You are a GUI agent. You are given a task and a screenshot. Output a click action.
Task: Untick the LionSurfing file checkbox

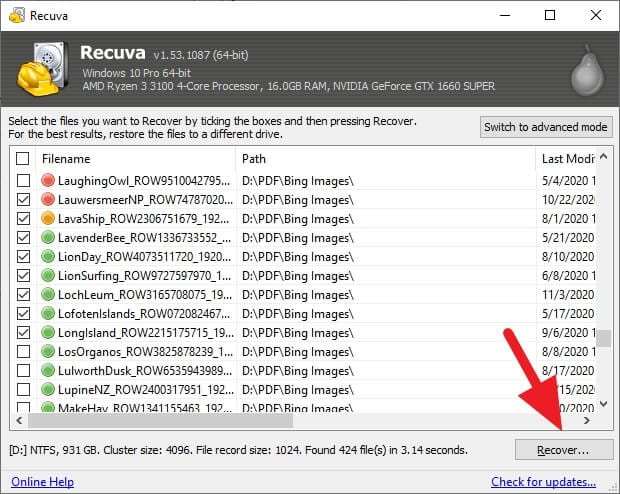point(23,275)
